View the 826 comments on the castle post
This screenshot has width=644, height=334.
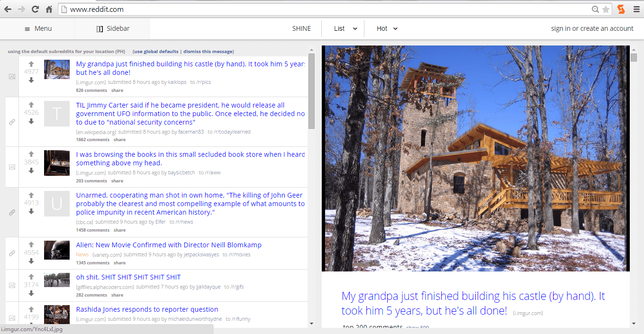click(91, 90)
